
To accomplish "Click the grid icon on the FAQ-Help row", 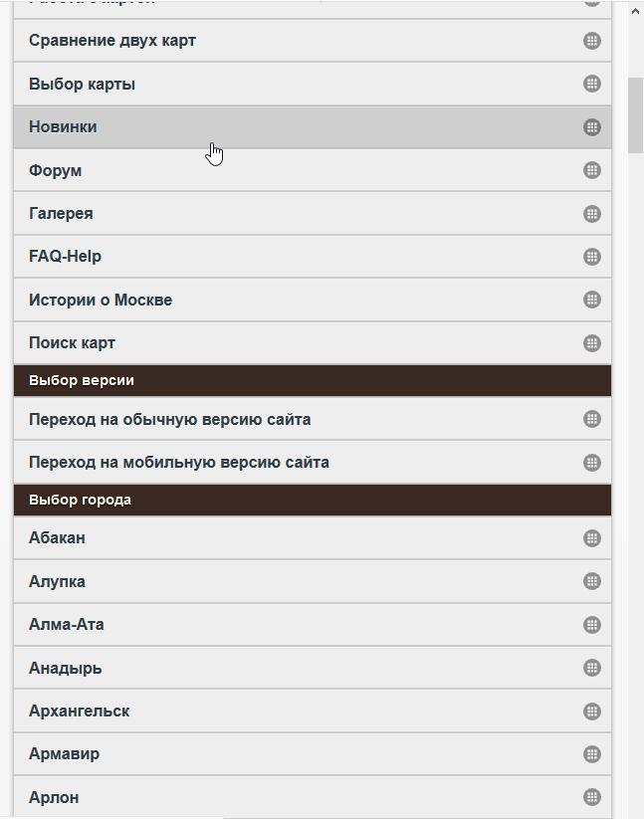I will [592, 256].
